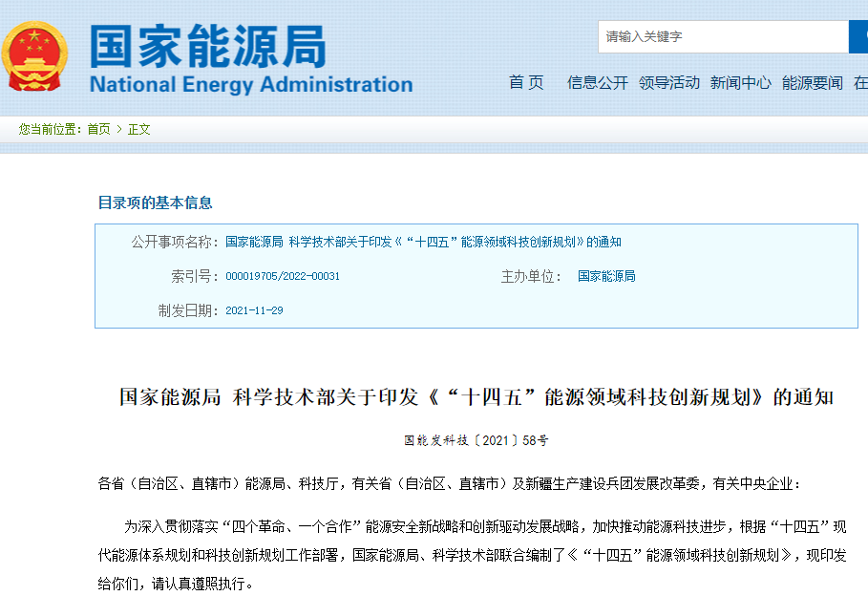Open the 信息公开 navigation menu

[597, 83]
